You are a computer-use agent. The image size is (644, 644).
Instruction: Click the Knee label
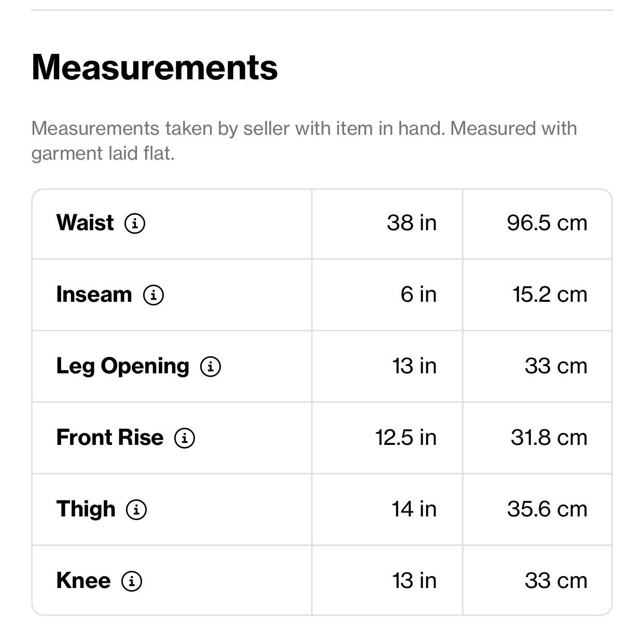click(x=83, y=581)
